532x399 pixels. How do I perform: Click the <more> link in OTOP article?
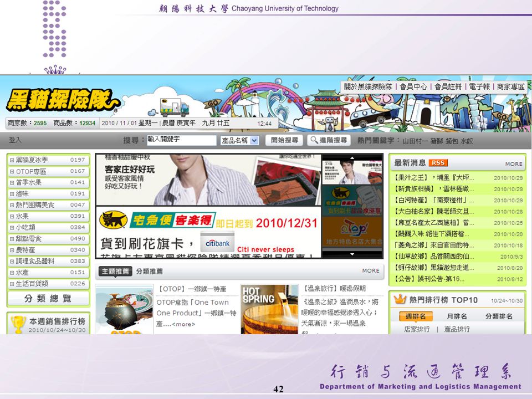(183, 324)
